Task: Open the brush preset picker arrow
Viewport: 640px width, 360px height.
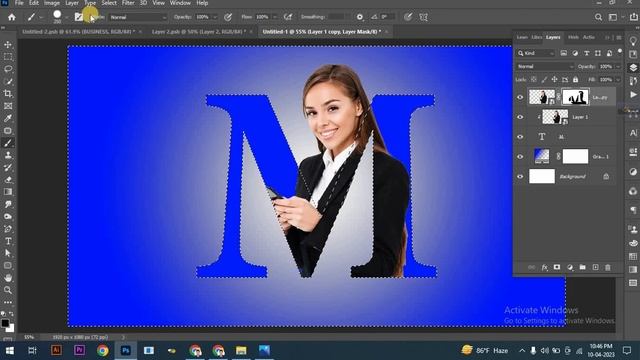Action: [67, 17]
